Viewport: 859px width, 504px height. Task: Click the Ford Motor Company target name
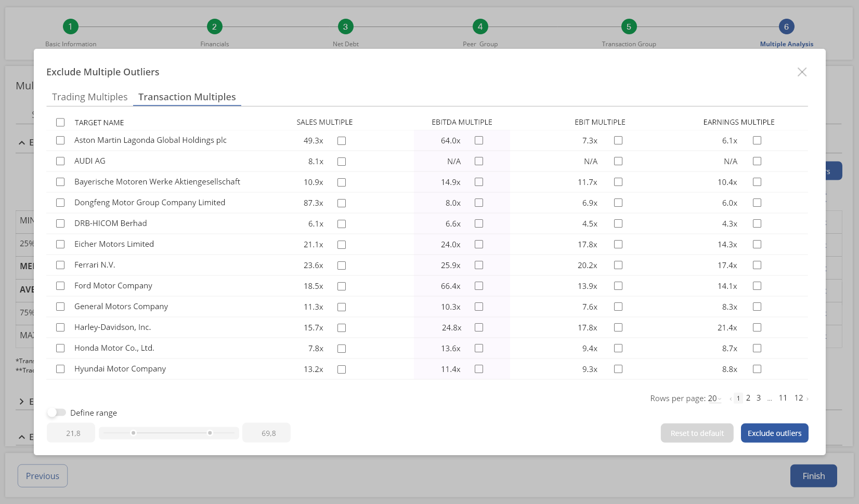point(113,286)
